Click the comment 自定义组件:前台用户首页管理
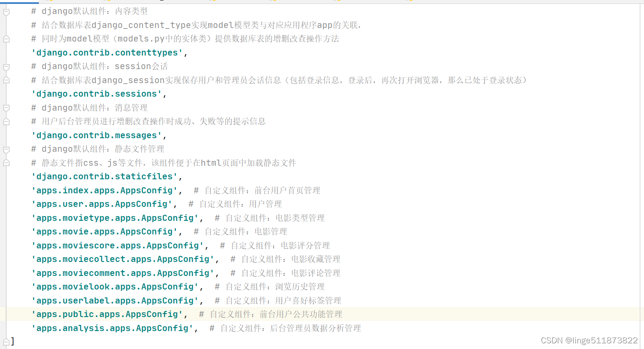644x349 pixels. pos(257,191)
